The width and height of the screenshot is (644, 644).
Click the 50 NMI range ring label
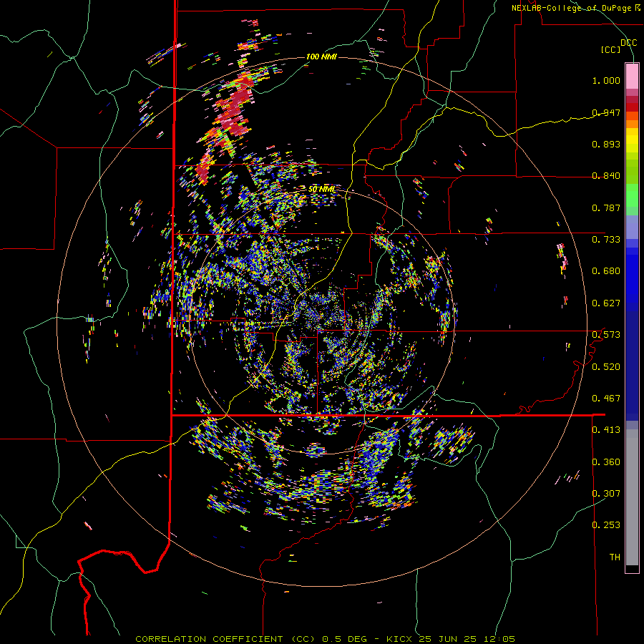coord(321,190)
